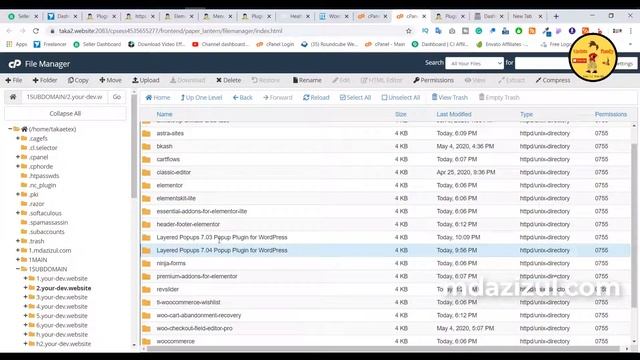Click the cartflows folder icon
Screen dimensions: 640x360
pyautogui.click(x=146, y=160)
